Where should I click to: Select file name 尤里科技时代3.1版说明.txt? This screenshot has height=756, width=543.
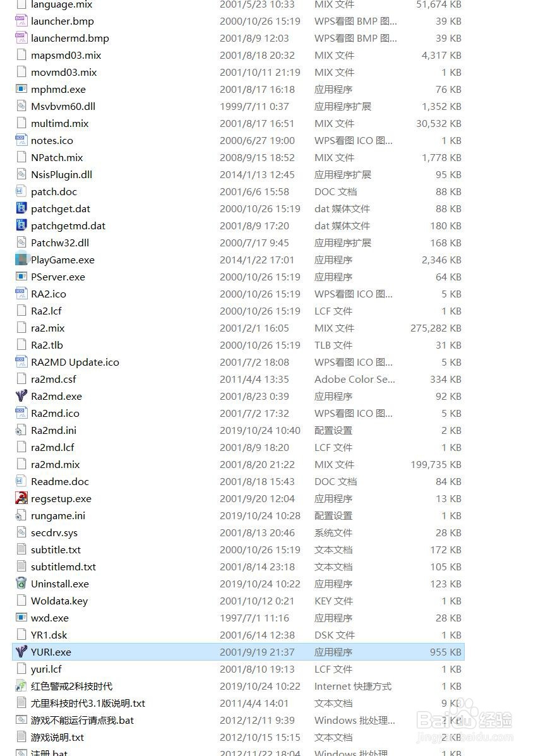pos(88,704)
